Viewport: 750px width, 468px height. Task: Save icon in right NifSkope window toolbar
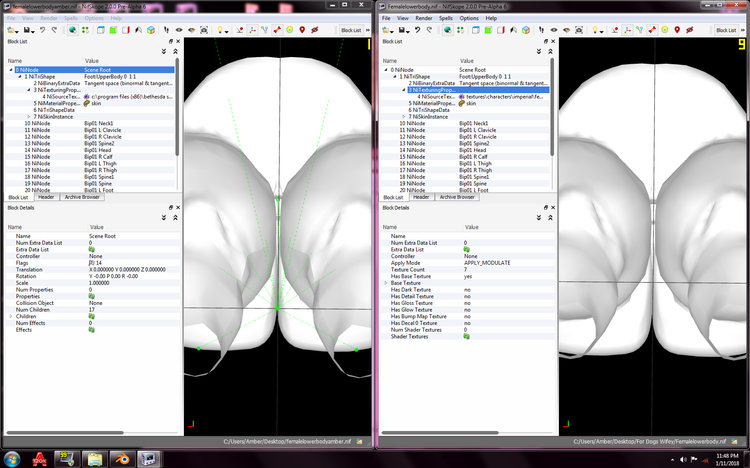(402, 30)
